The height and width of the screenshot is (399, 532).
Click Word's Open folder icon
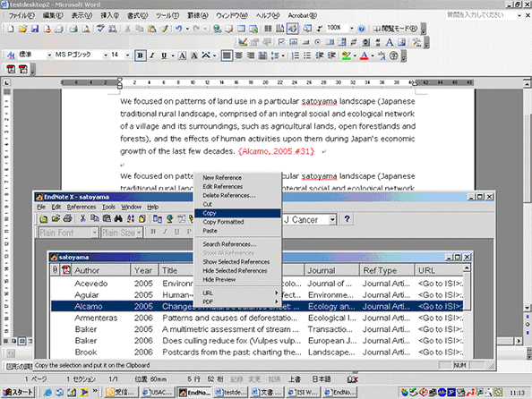(22, 29)
